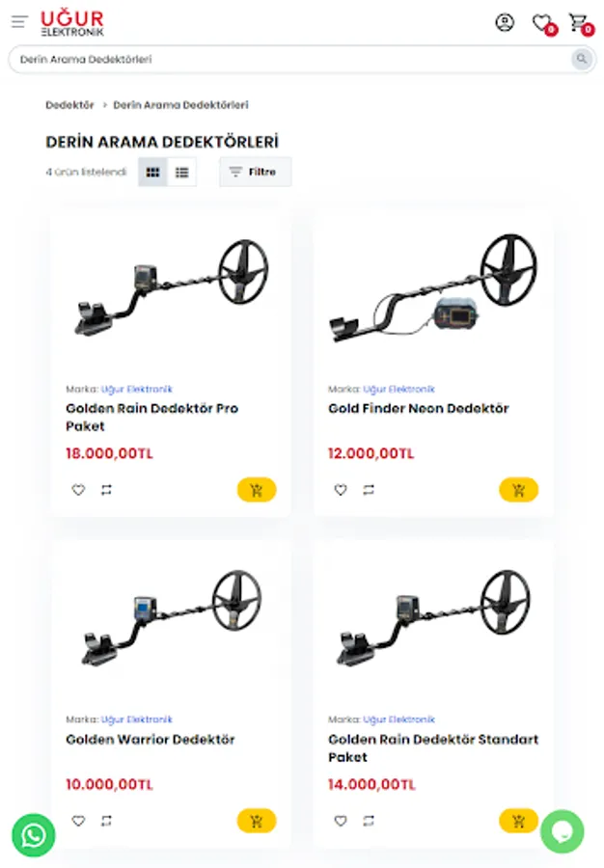This screenshot has width=604, height=868.
Task: Open the hamburger navigation menu
Action: [x=19, y=22]
